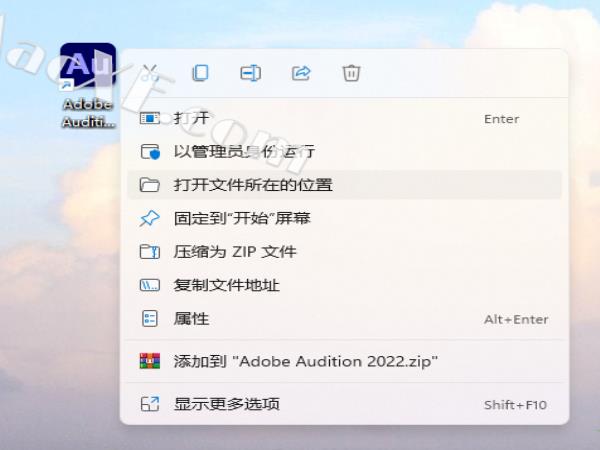The image size is (600, 450).
Task: Choose 添加到 "Adobe Audition 2022.zip"
Action: coord(306,361)
